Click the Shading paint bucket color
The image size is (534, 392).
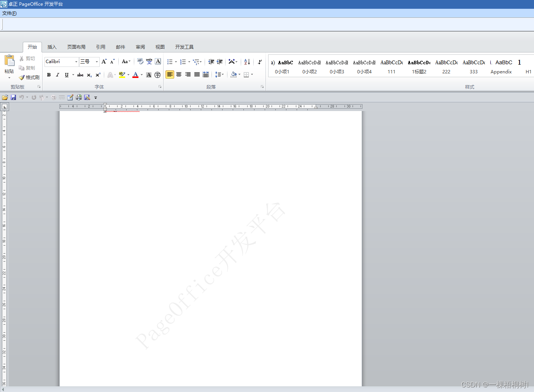pyautogui.click(x=234, y=75)
